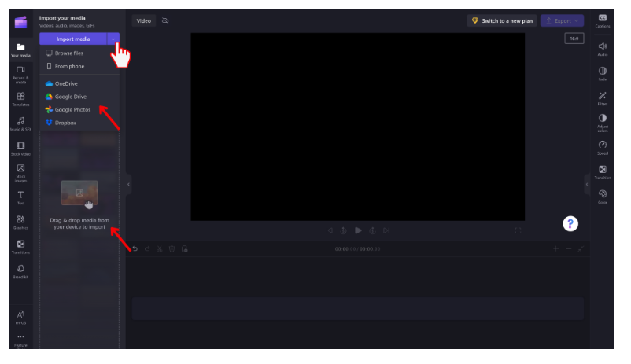Zoom out the timeline
The image size is (631, 364).
(x=568, y=249)
